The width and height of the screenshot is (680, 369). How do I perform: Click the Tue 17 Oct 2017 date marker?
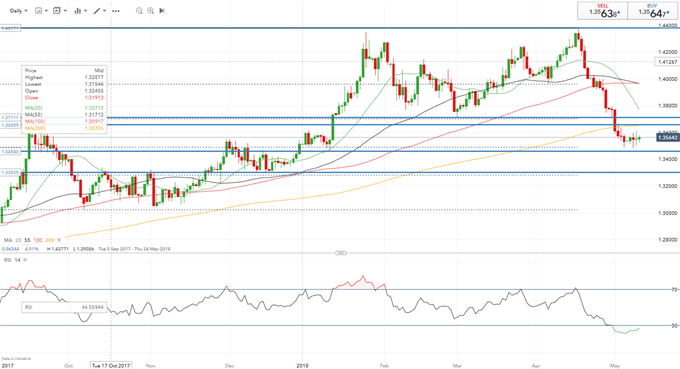tap(111, 366)
